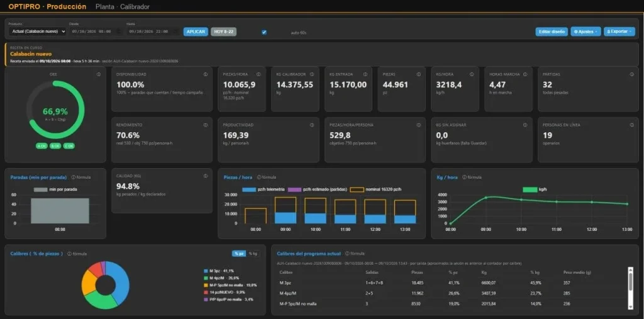Select the M 3pz table row

coord(451,283)
